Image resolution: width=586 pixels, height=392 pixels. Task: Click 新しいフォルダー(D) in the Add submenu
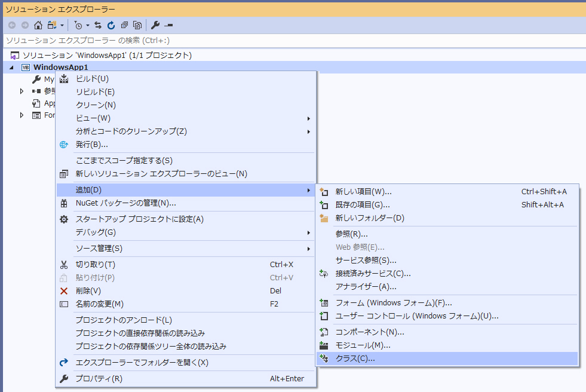click(447, 218)
